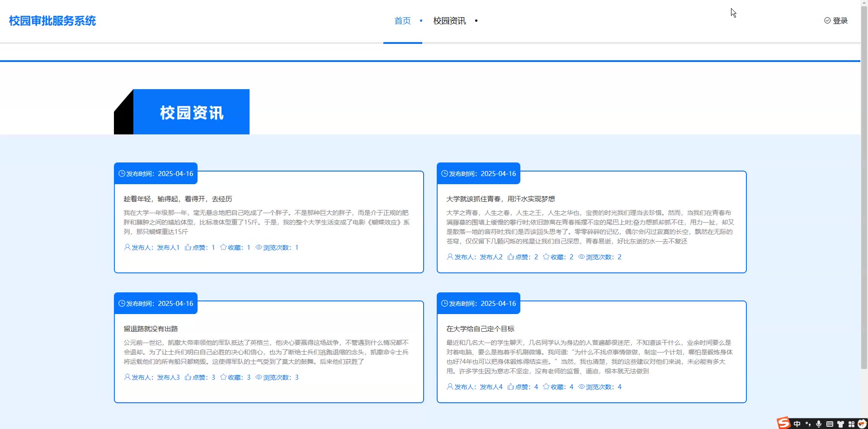Open the article titled 趁着年轻，输得起，看得开，去经历

pyautogui.click(x=178, y=199)
